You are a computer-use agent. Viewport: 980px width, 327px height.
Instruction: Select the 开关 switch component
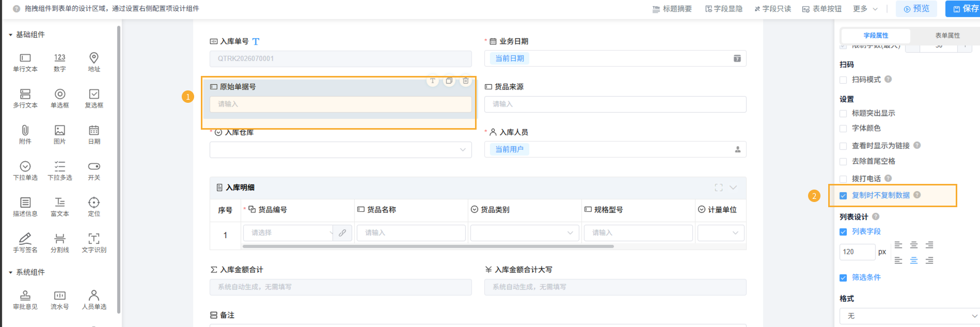click(94, 170)
